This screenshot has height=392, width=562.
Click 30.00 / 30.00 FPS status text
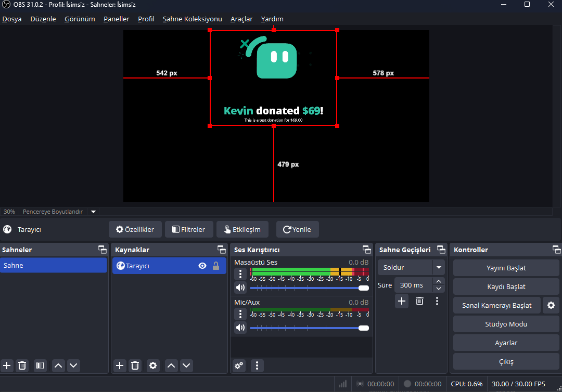coord(518,384)
